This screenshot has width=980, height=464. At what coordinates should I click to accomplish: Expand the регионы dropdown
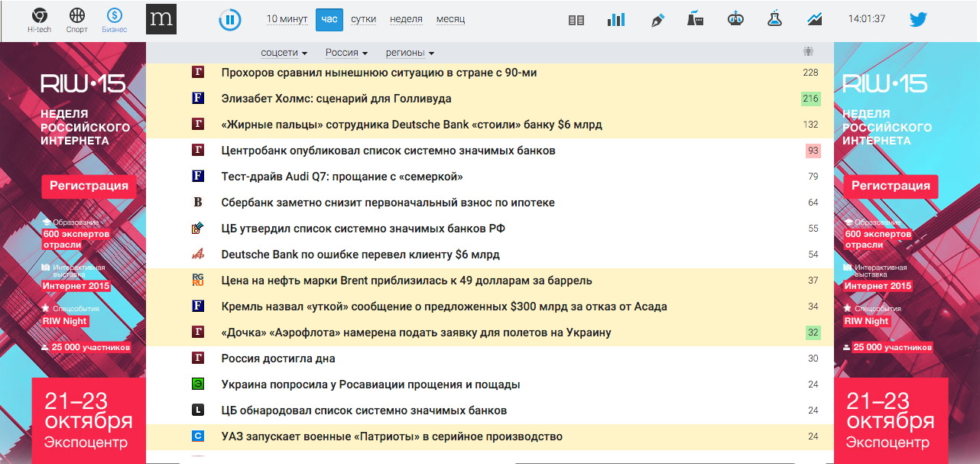tap(410, 53)
